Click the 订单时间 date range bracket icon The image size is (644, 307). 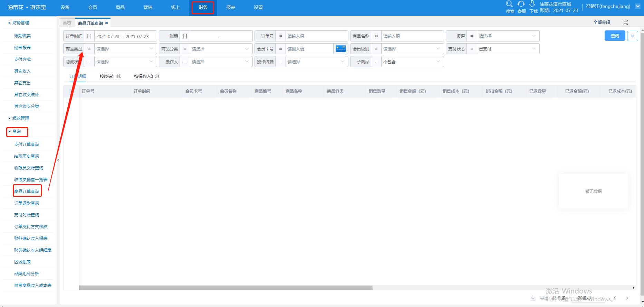pos(89,36)
